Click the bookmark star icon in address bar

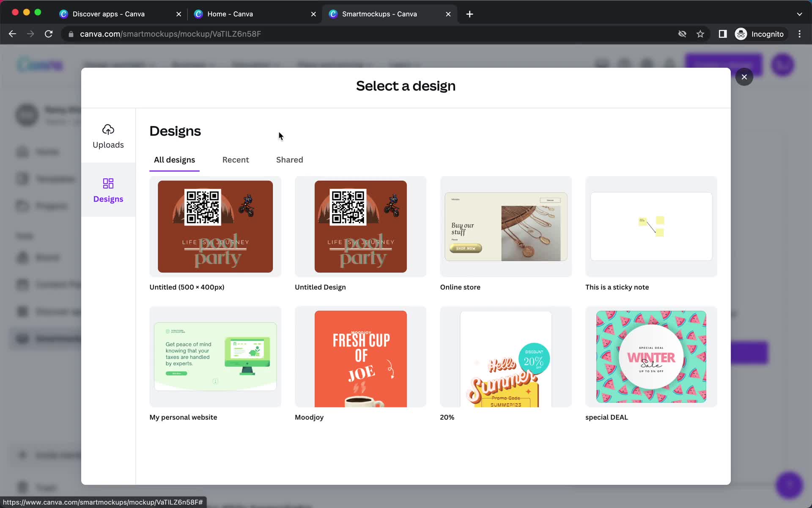point(700,34)
